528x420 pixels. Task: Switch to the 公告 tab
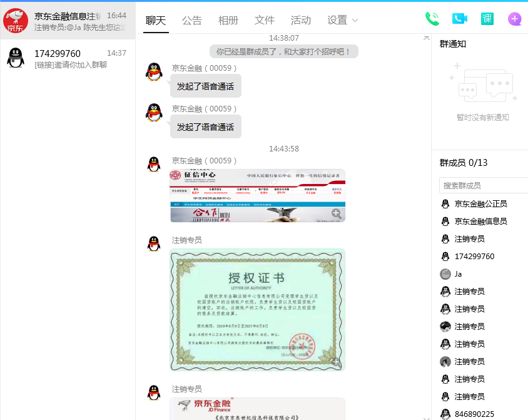click(192, 20)
